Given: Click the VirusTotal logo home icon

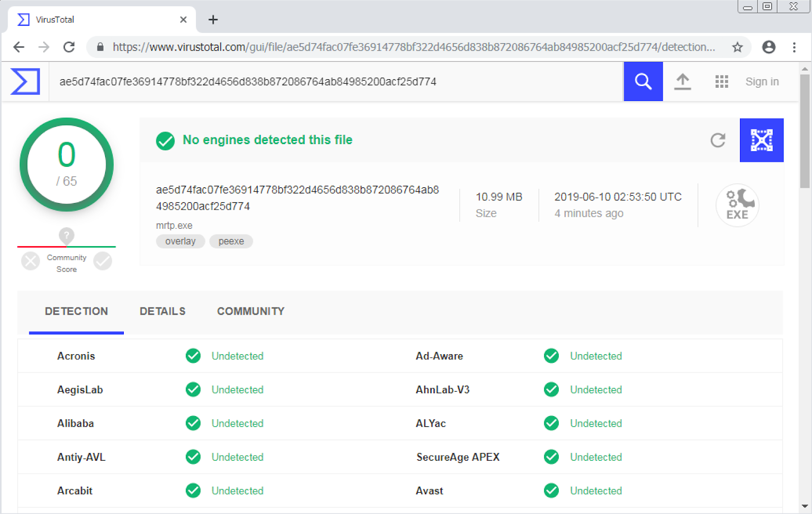Looking at the screenshot, I should coord(25,82).
